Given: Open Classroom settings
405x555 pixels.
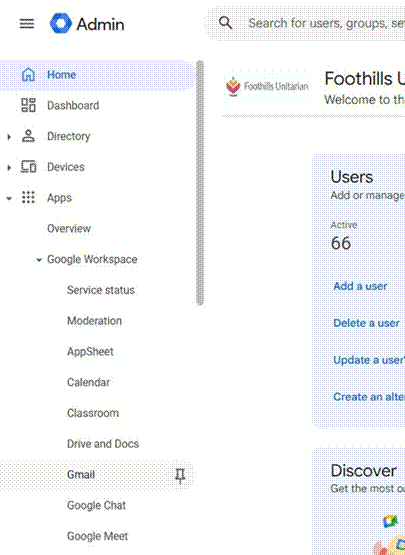Looking at the screenshot, I should 93,413.
